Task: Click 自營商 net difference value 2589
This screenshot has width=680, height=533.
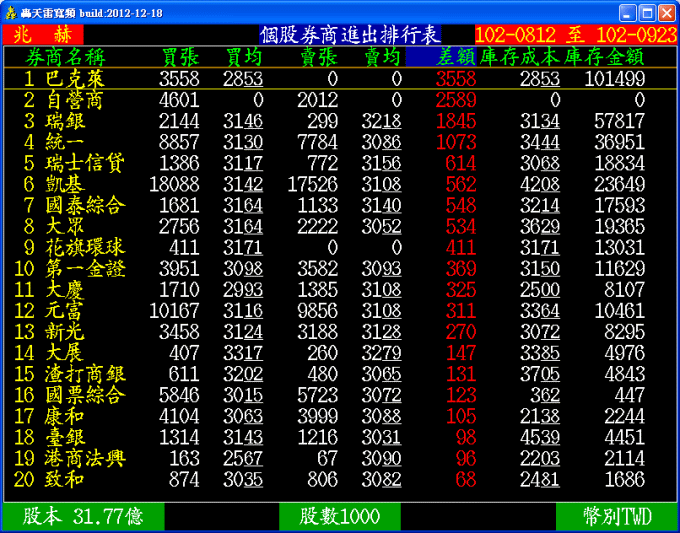Action: (456, 100)
